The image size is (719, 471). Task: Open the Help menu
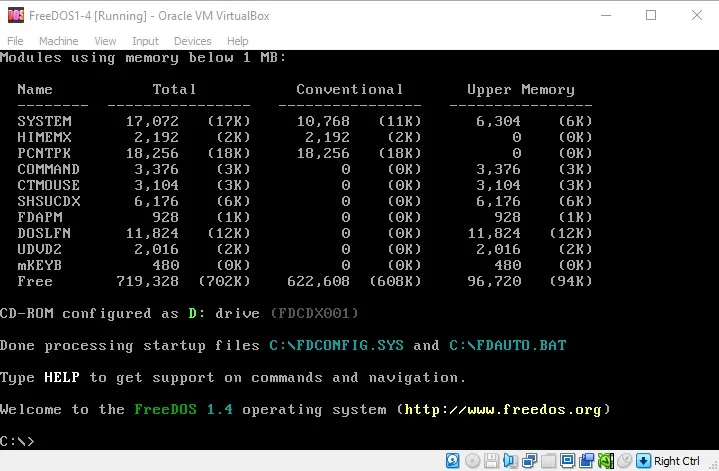pyautogui.click(x=238, y=41)
